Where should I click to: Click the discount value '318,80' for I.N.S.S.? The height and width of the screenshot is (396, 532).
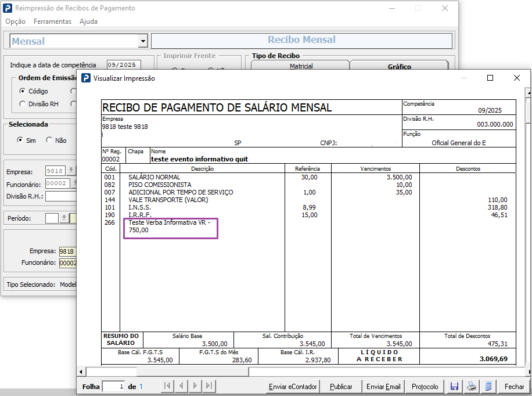(x=497, y=207)
